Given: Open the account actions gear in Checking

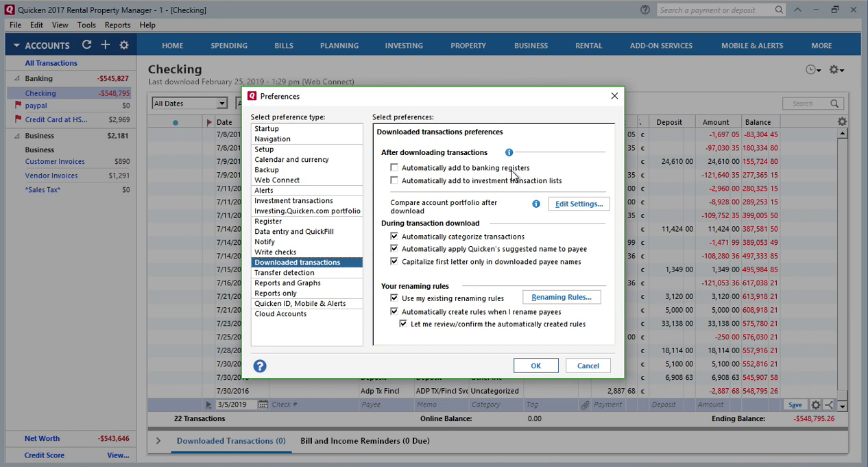Looking at the screenshot, I should pyautogui.click(x=834, y=69).
